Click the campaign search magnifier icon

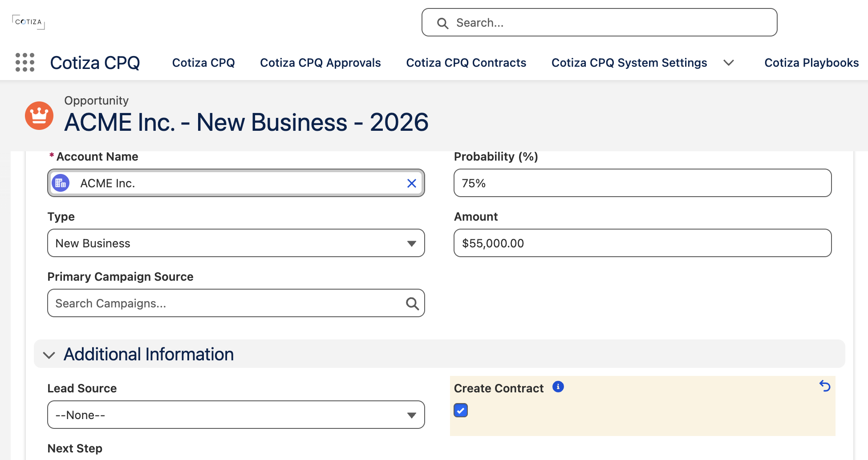point(413,303)
